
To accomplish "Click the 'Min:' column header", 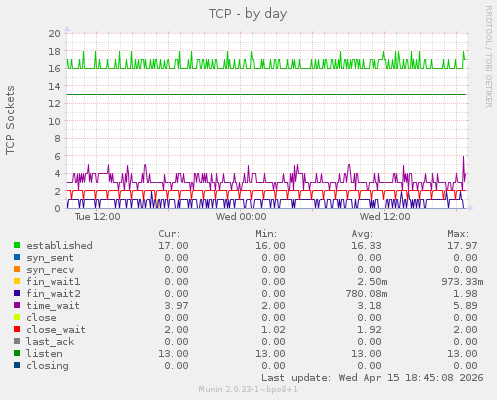I will pyautogui.click(x=266, y=234).
